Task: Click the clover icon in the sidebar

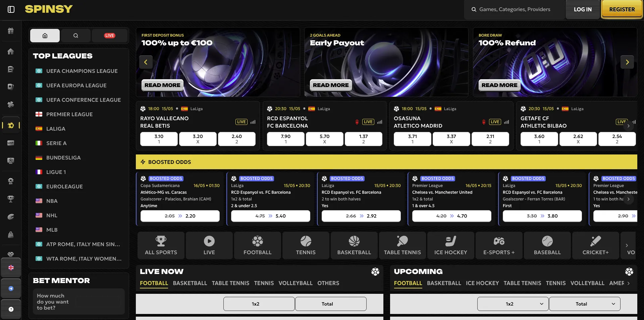Action: click(x=11, y=104)
